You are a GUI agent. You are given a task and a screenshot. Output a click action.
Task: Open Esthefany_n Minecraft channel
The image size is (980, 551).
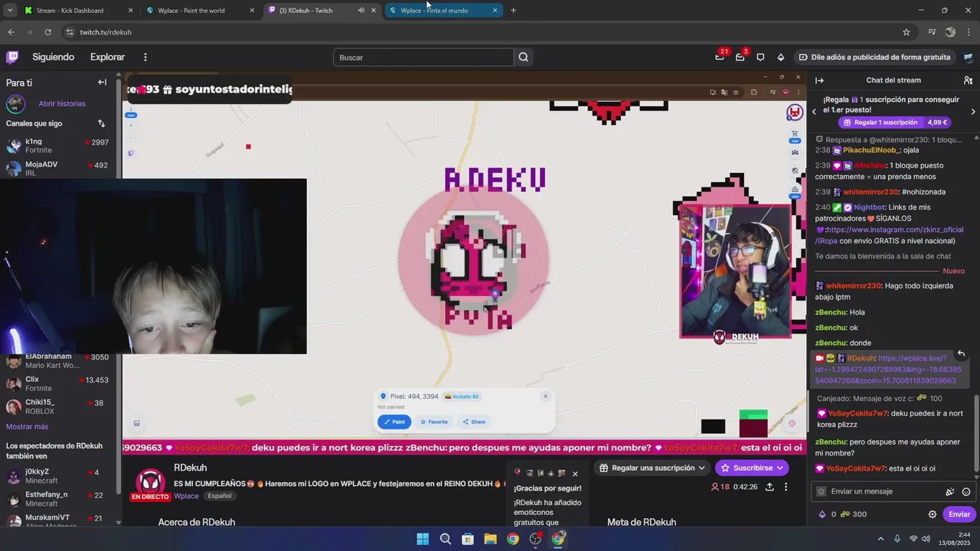point(58,499)
